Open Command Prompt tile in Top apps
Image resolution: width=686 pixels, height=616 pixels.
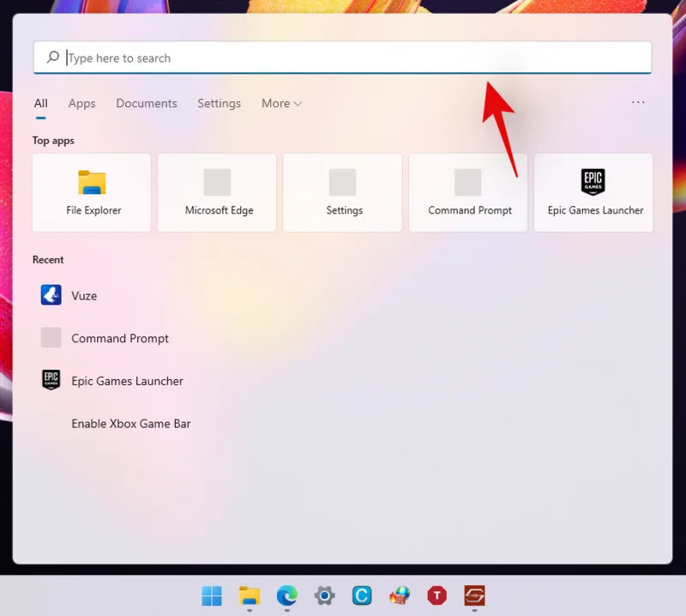[468, 192]
